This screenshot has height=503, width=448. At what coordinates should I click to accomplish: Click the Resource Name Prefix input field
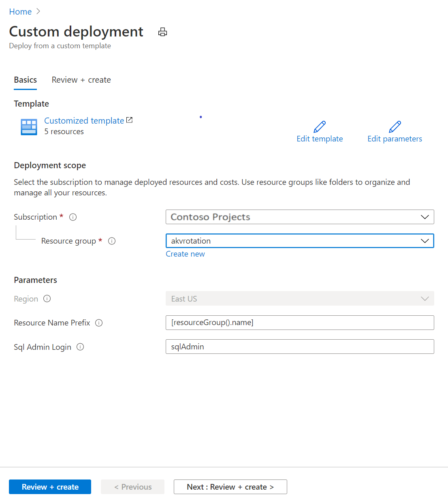300,323
